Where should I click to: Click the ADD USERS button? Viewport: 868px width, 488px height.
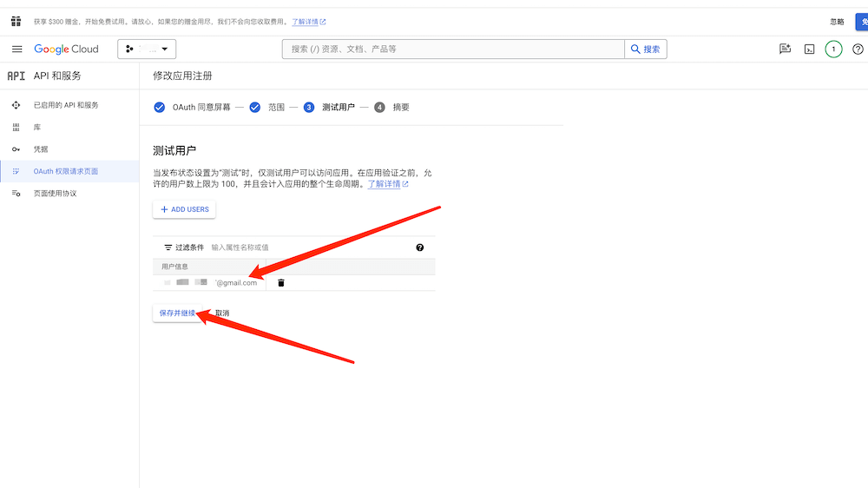click(x=184, y=209)
